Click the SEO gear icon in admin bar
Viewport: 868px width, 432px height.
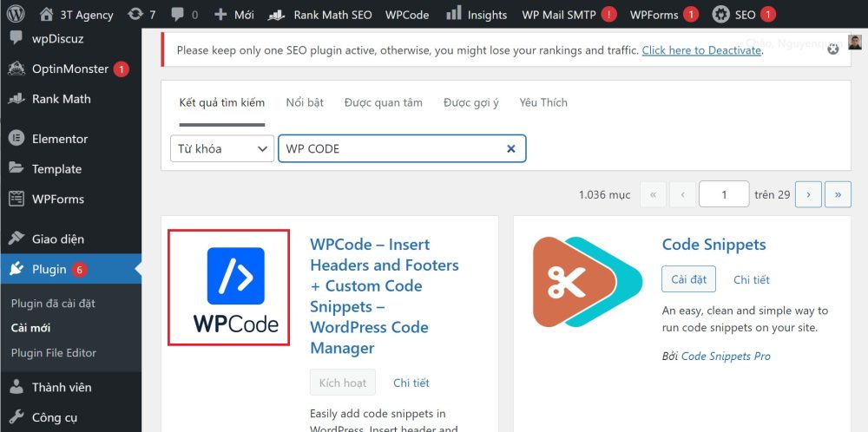720,15
